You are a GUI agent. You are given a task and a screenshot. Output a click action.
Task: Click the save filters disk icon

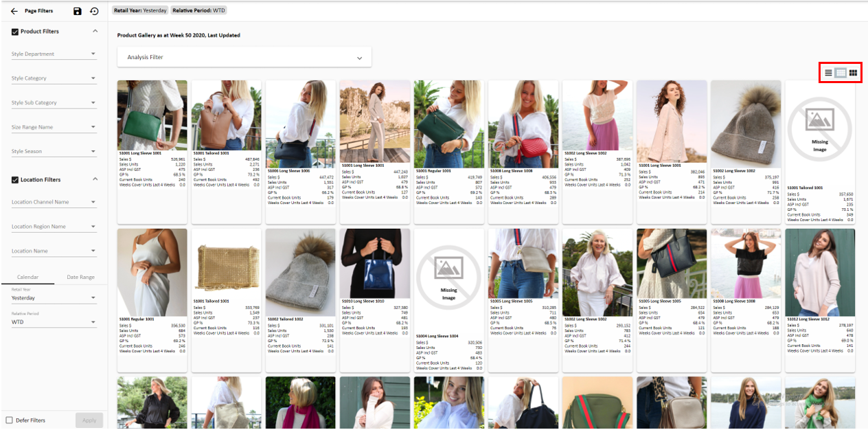(x=77, y=12)
